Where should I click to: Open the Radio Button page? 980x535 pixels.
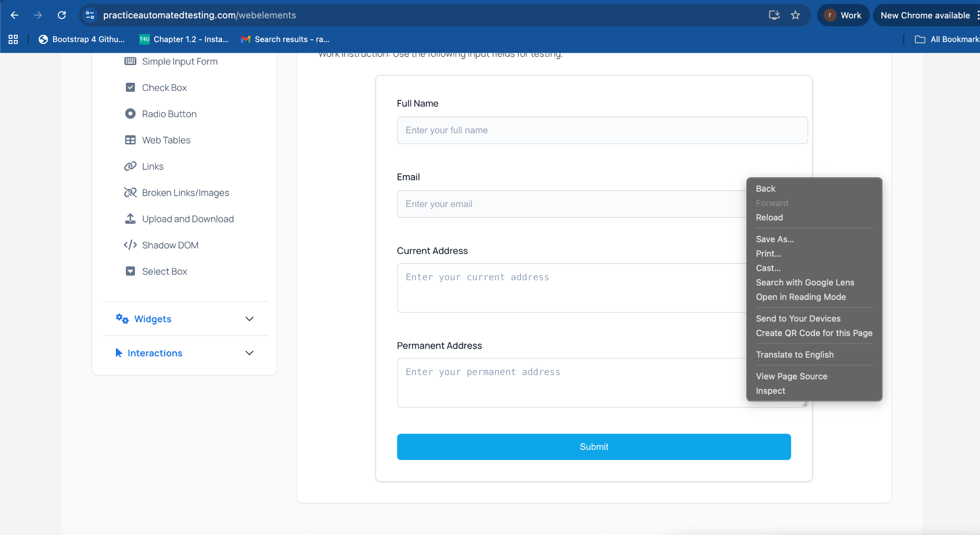169,114
